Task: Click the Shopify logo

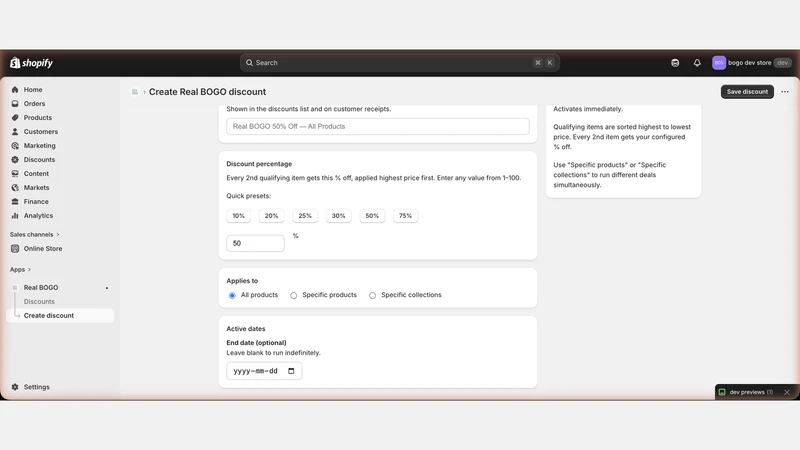Action: coord(31,63)
